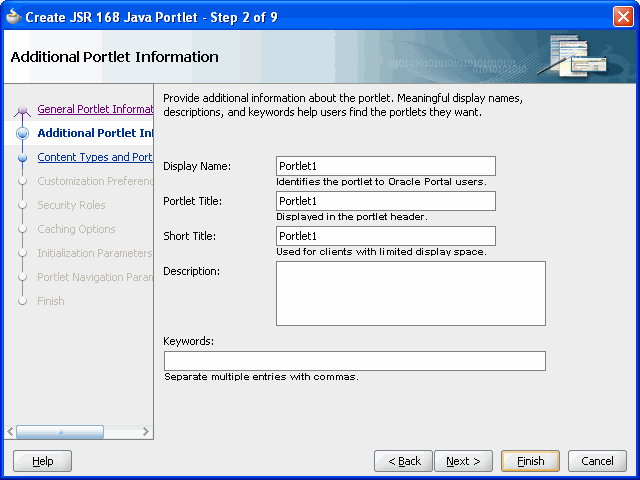Click the Description label
This screenshot has height=480, width=640.
click(191, 271)
